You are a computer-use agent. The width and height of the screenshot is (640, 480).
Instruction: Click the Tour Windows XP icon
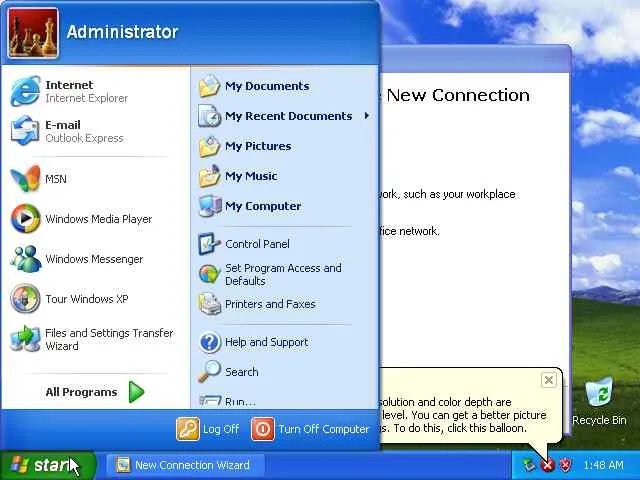(25, 299)
